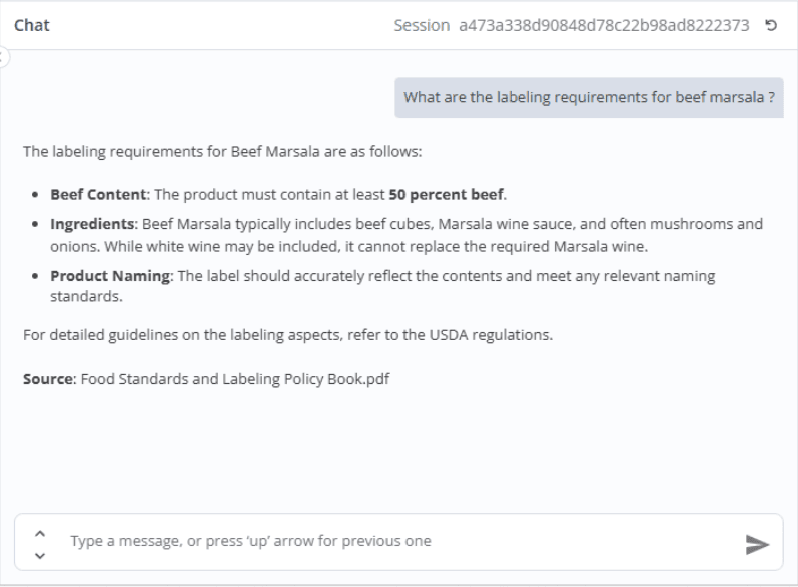Focus the 'Type a message' input field
The height and width of the screenshot is (587, 798).
(x=398, y=541)
